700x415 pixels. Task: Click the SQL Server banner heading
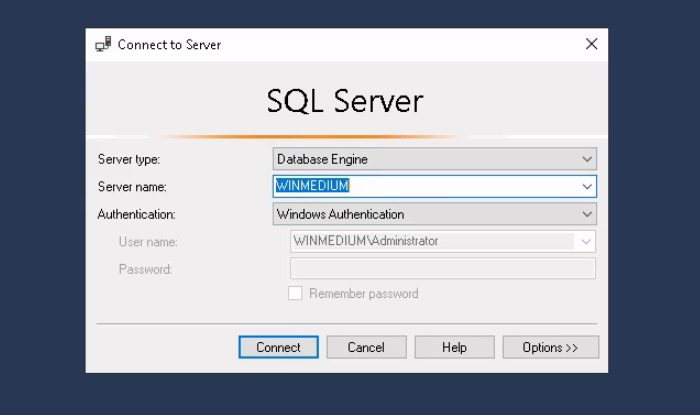(x=345, y=101)
